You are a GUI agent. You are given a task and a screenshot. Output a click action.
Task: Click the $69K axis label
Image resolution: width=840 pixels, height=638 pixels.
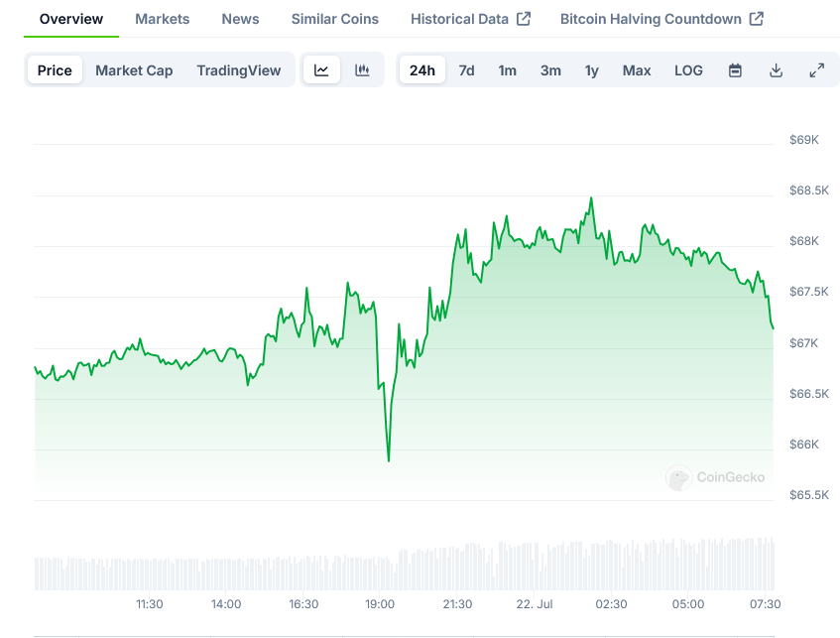click(804, 140)
